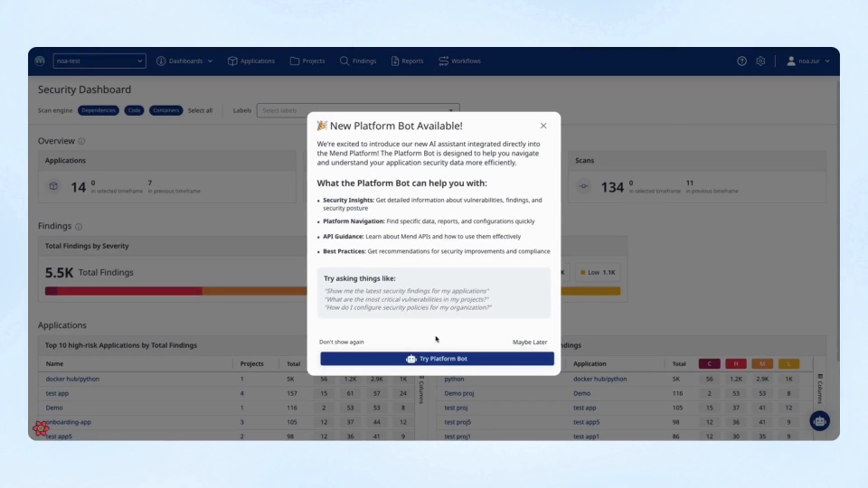
Task: Open the Demo application link in left table
Action: 54,408
